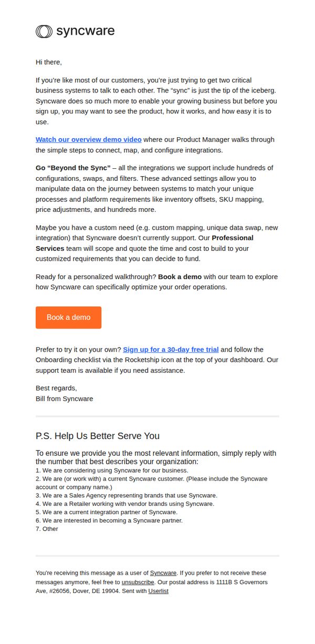Follow the 'Sign up for a 30-day free trial' link
This screenshot has width=315, height=644.
(171, 349)
